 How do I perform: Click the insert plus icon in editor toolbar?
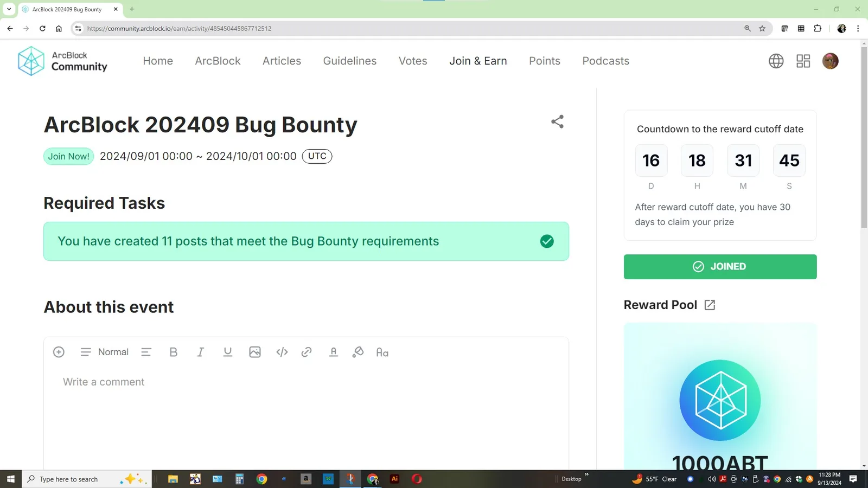(59, 352)
